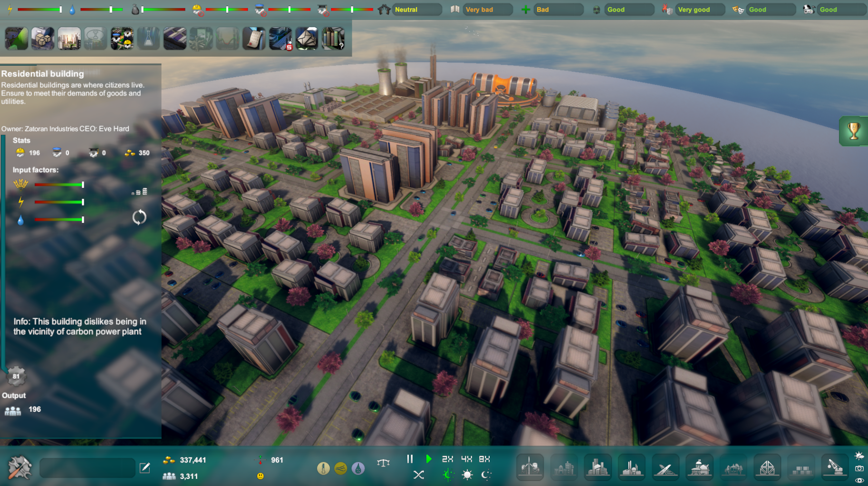Click the city name input field
The height and width of the screenshot is (486, 868).
[x=88, y=468]
